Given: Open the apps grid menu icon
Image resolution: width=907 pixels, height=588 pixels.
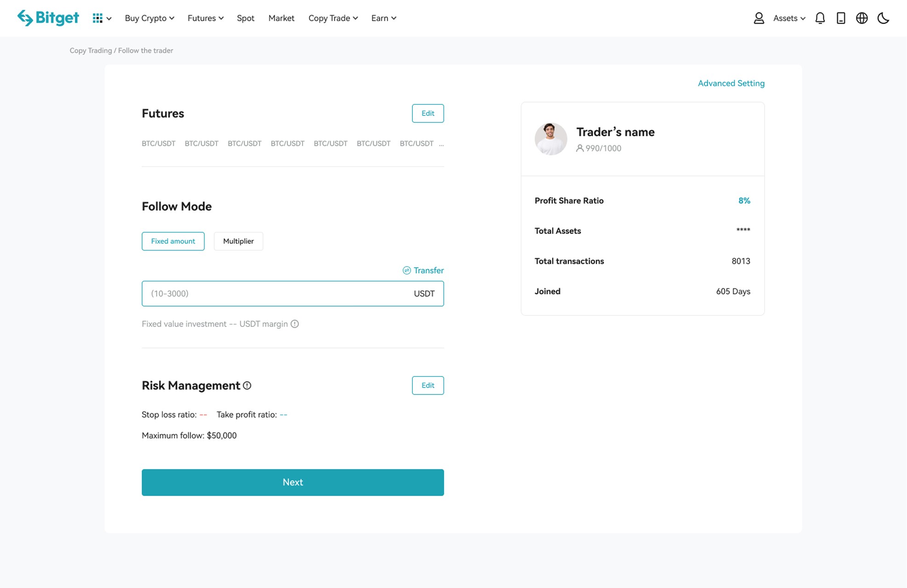Looking at the screenshot, I should [97, 18].
